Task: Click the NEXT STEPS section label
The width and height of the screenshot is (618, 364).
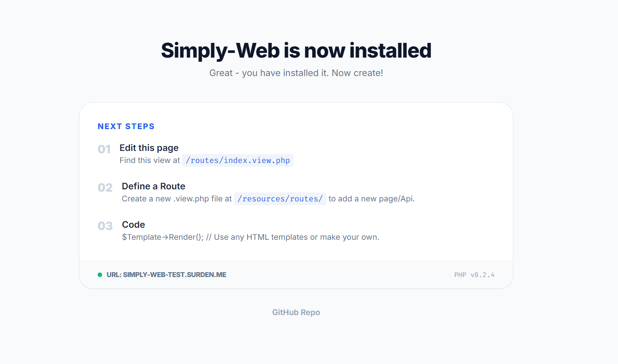Action: coord(126,126)
